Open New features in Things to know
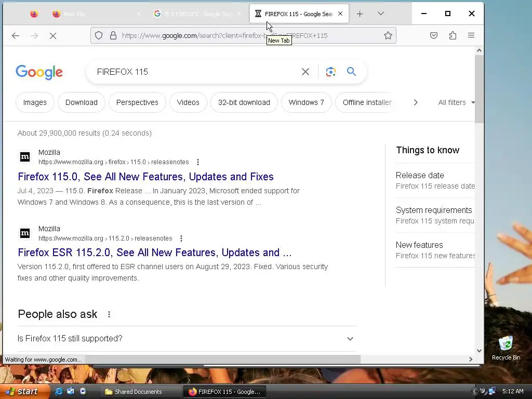The height and width of the screenshot is (399, 532). coord(435,250)
